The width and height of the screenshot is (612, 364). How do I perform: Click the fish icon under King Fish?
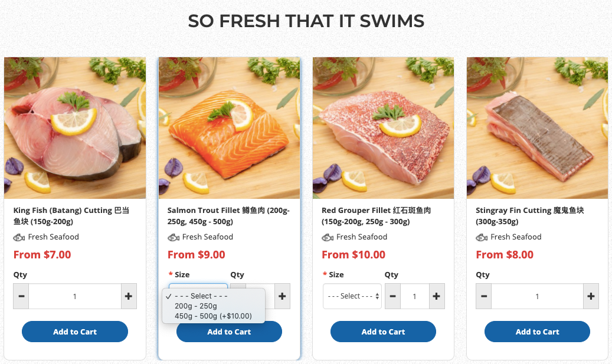click(x=19, y=237)
